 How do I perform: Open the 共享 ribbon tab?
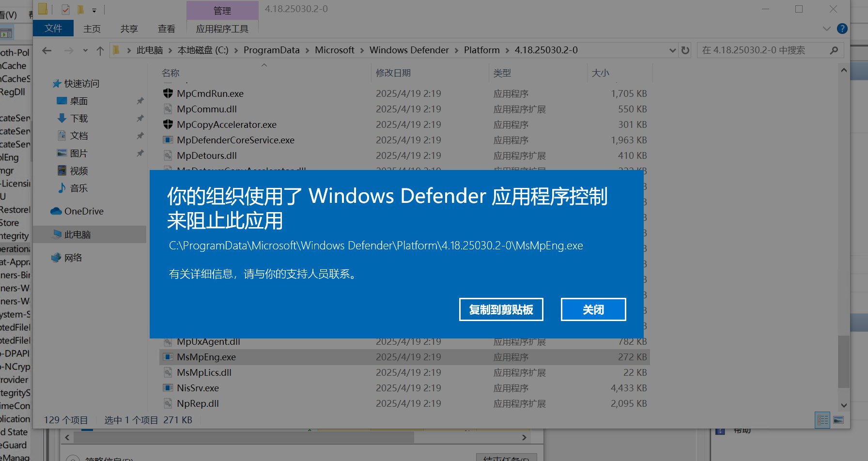129,29
